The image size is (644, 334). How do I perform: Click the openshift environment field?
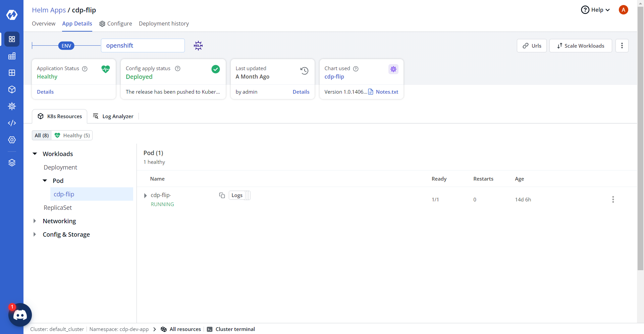pos(143,46)
